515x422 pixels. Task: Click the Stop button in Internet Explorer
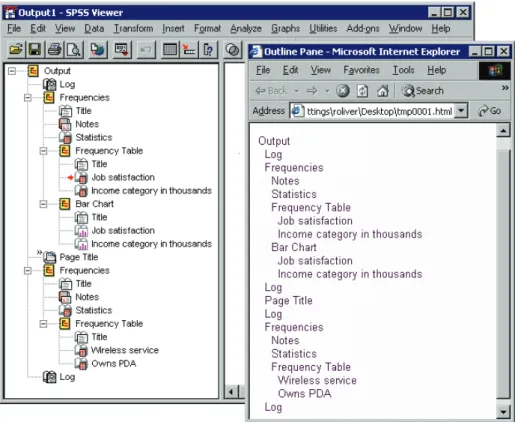342,91
